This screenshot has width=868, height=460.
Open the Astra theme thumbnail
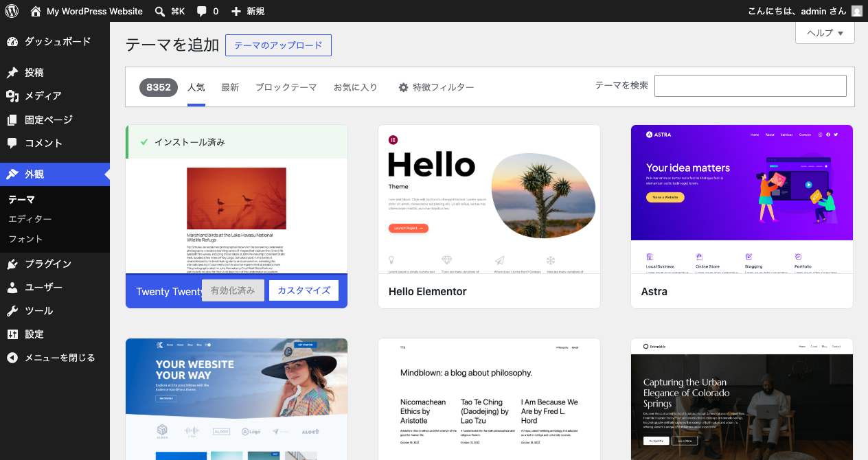[742, 199]
